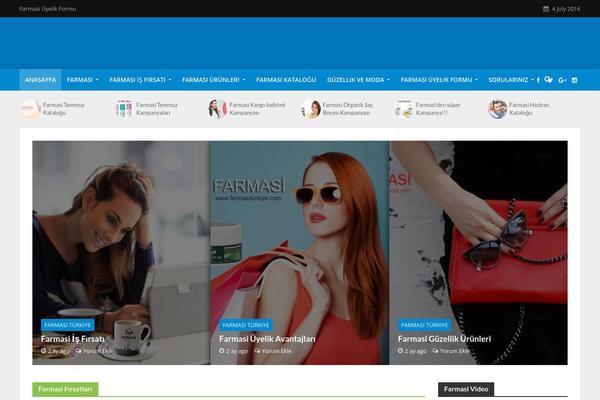Expand FARMASİ İŞ FIRSATI dropdown menu
600x400 pixels.
[x=140, y=80]
